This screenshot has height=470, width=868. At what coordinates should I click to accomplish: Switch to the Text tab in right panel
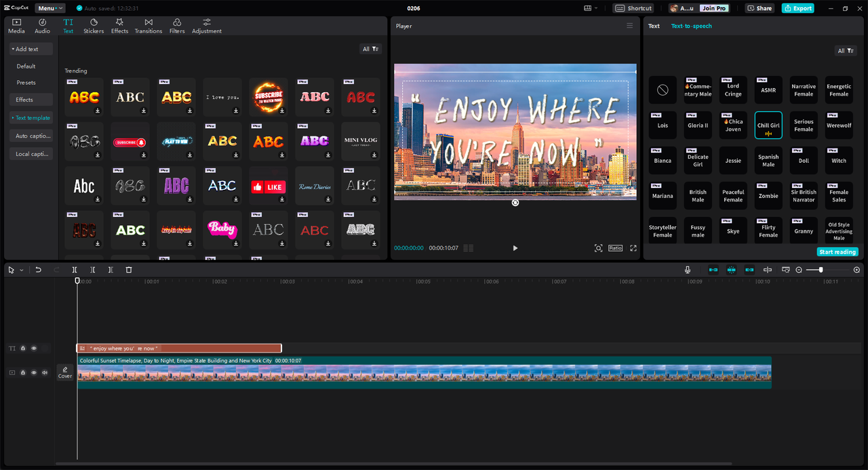[x=654, y=26]
